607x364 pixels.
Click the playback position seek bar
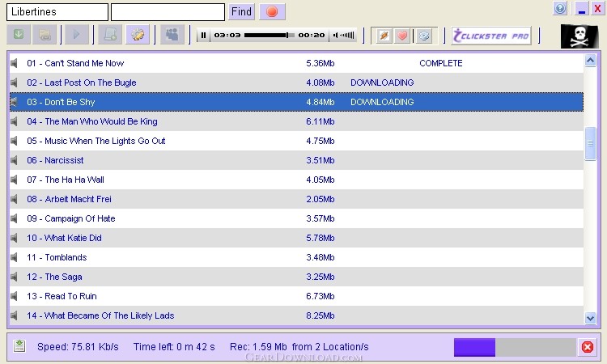[270, 36]
